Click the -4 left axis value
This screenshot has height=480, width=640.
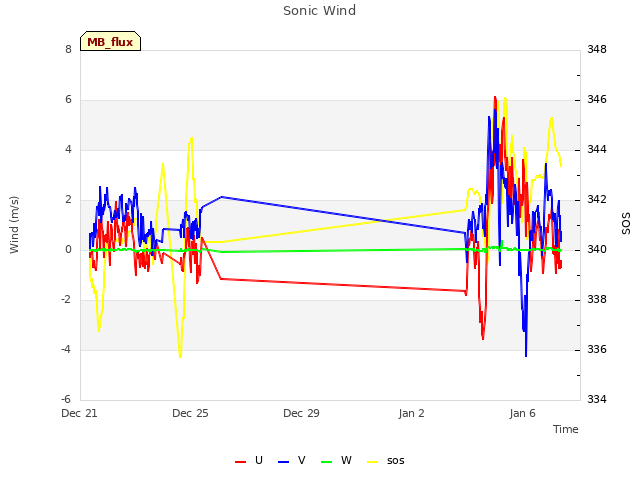(66, 349)
